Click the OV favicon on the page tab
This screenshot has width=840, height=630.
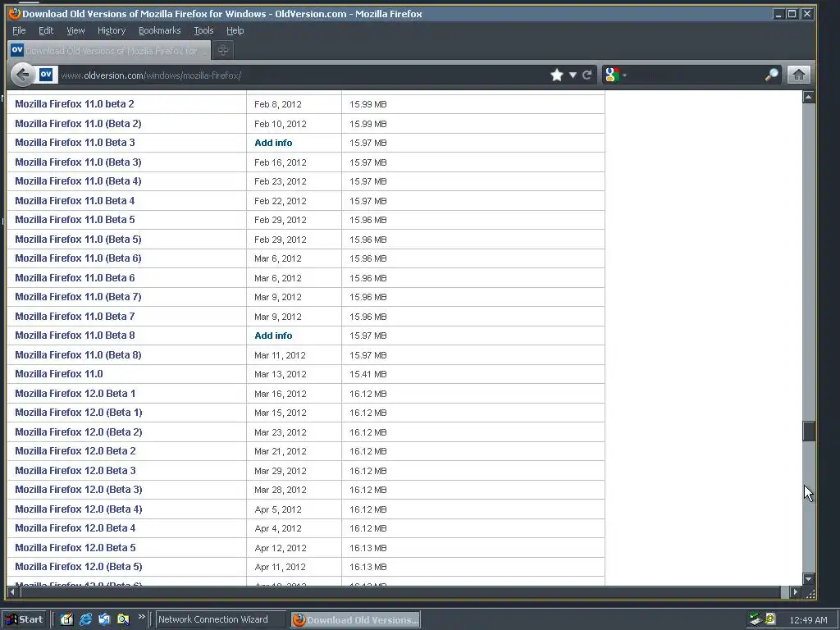[17, 50]
